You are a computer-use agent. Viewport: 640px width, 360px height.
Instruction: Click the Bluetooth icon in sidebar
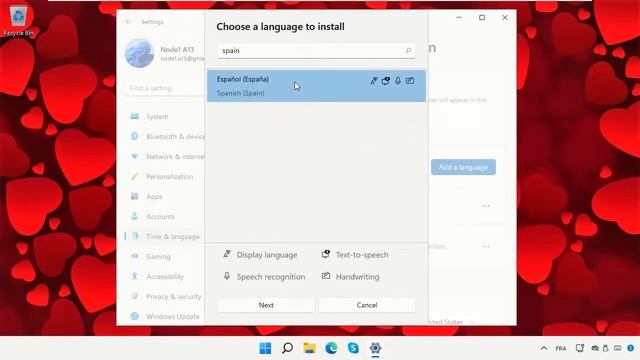(x=134, y=136)
